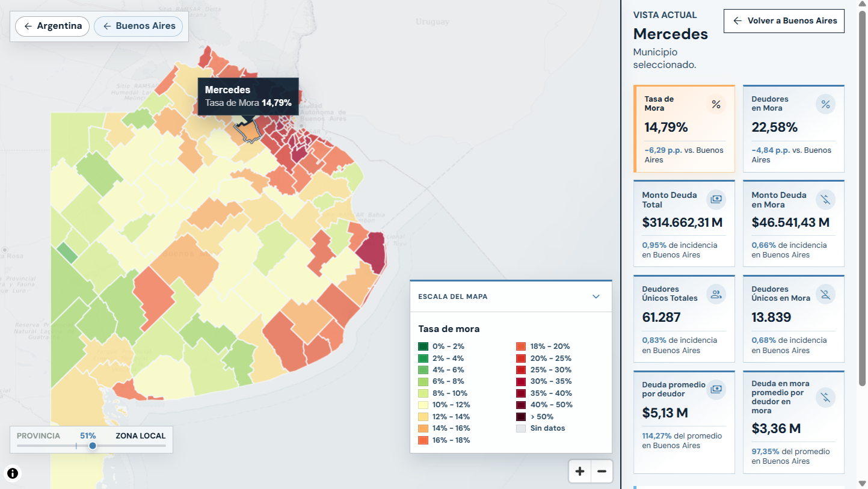Click people icon on Deudores Únicos Totales card
The image size is (868, 489).
click(x=716, y=294)
